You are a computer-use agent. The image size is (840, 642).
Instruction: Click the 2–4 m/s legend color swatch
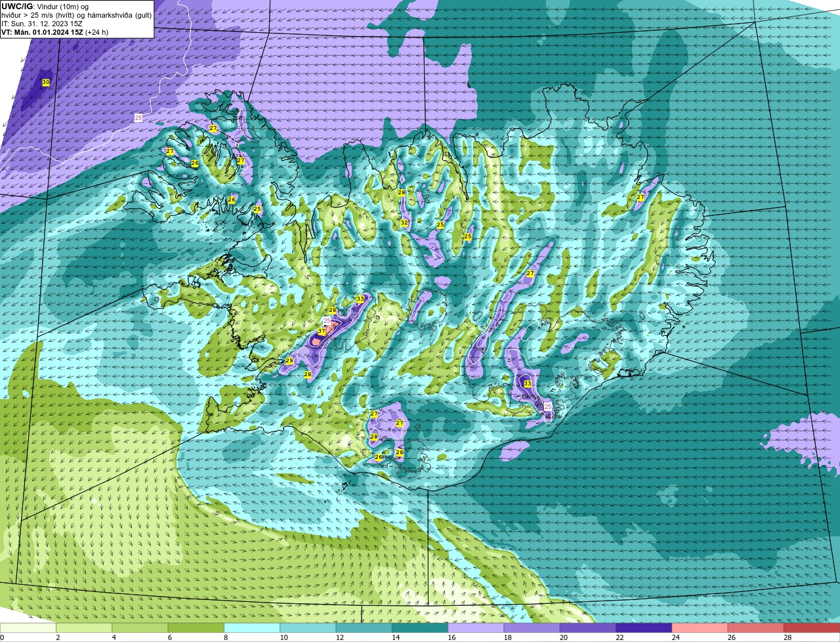tap(85, 628)
